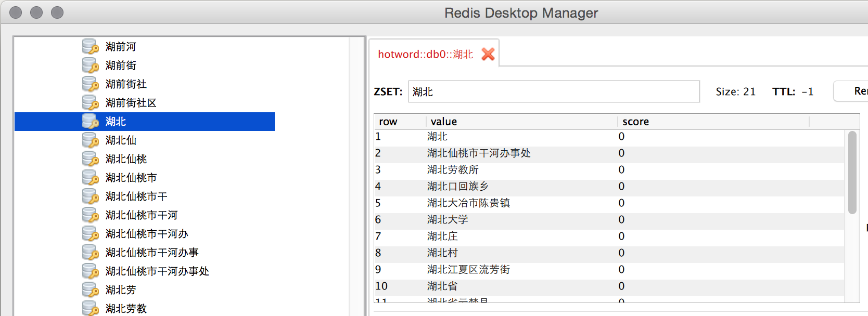The height and width of the screenshot is (316, 868).
Task: Click the partially visible Rename button
Action: point(853,91)
